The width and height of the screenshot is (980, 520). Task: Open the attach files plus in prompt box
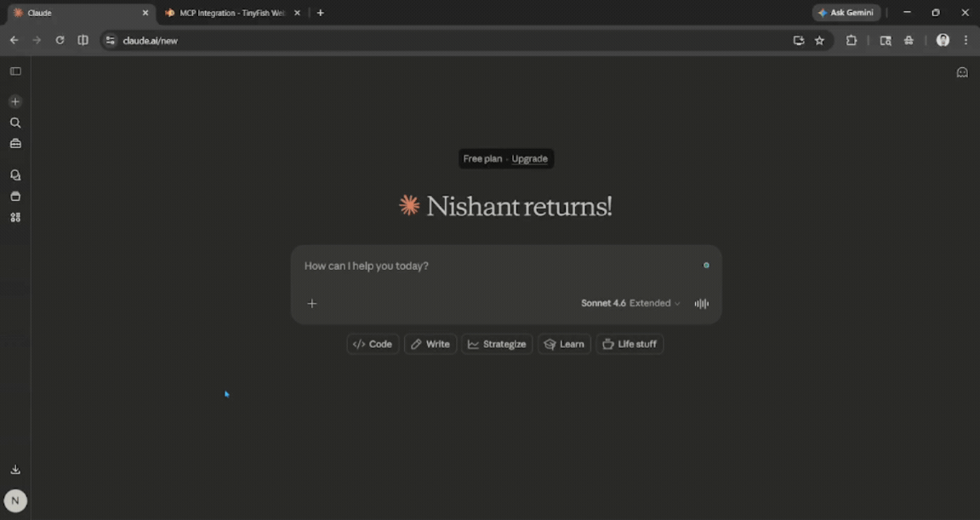[312, 303]
